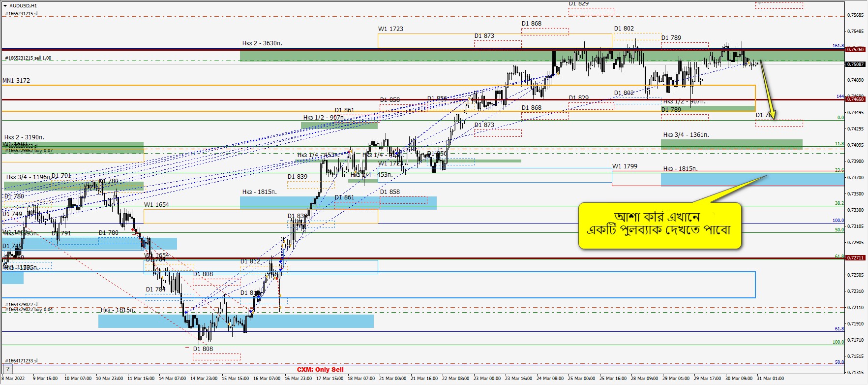Click the yellow Bengali callout note
868x385 pixels.
(659, 225)
